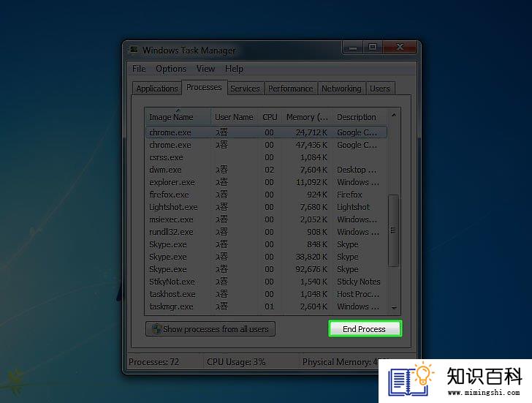
Task: Close the Windows Task Manager window
Action: [400, 48]
